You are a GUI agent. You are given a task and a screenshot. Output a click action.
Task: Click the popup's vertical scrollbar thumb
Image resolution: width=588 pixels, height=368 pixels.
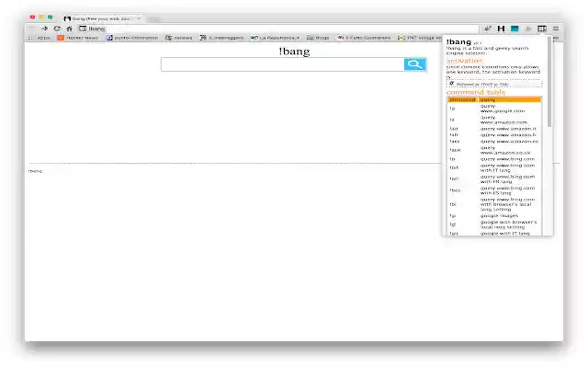[549, 82]
